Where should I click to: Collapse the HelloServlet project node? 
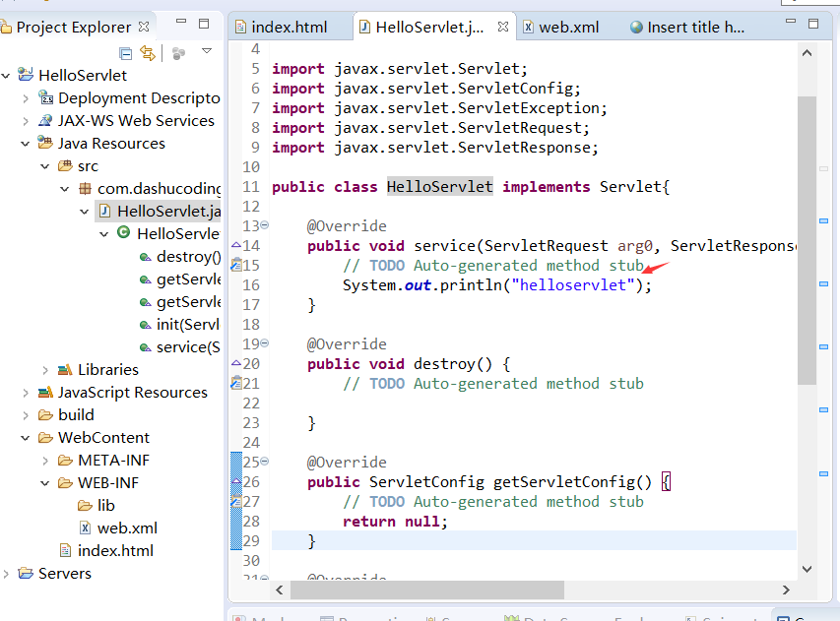pos(6,76)
